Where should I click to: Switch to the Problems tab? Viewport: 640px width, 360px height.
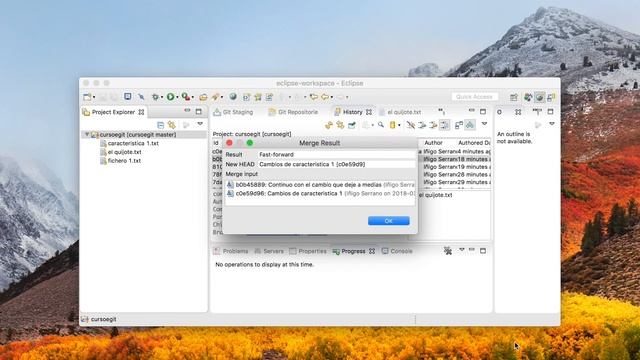point(231,251)
